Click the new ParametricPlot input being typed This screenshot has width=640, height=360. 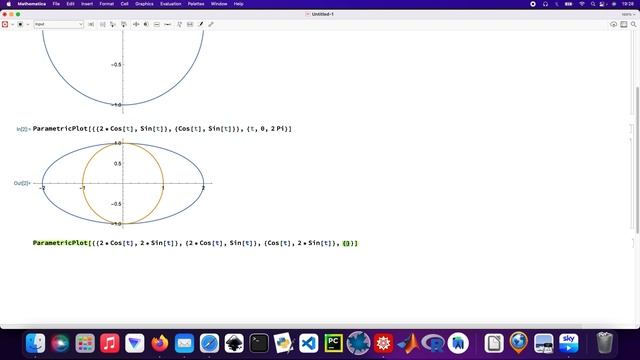tap(195, 243)
